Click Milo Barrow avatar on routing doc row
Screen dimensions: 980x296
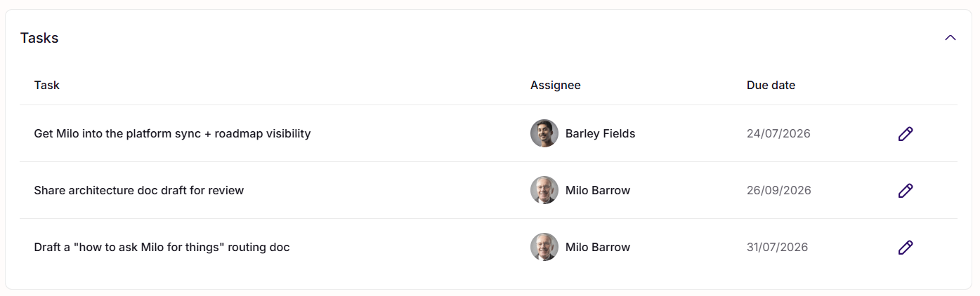click(544, 247)
